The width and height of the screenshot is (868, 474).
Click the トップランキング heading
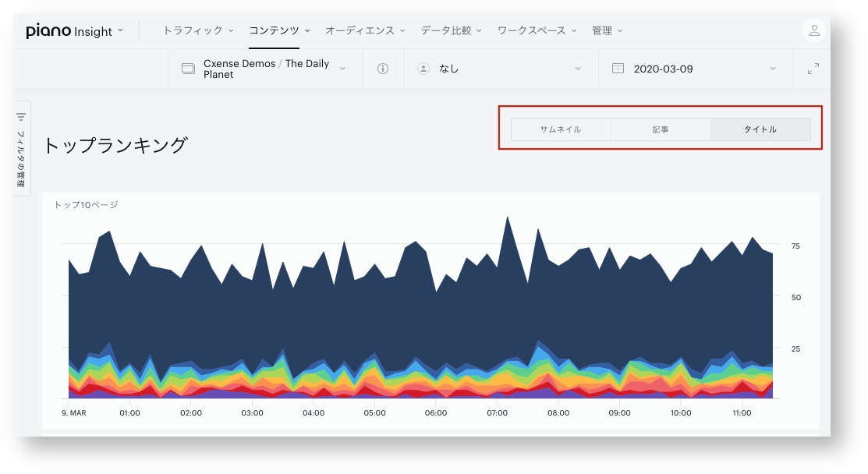[x=115, y=146]
